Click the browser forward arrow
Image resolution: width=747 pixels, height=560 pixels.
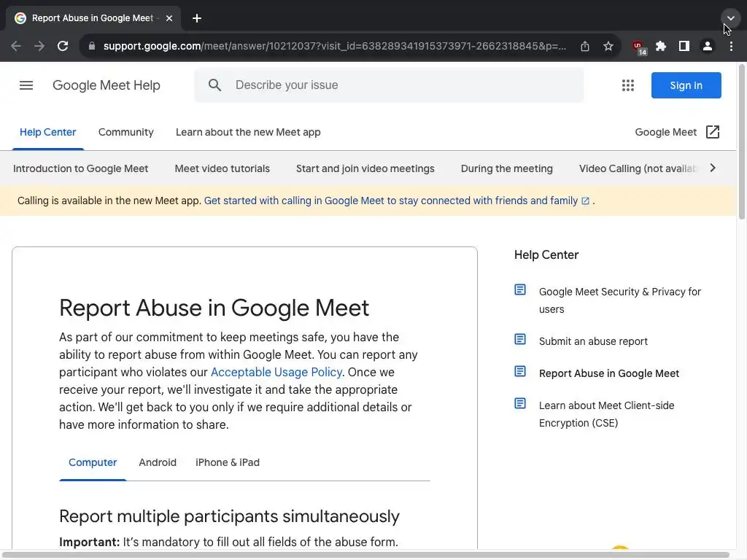(x=39, y=46)
